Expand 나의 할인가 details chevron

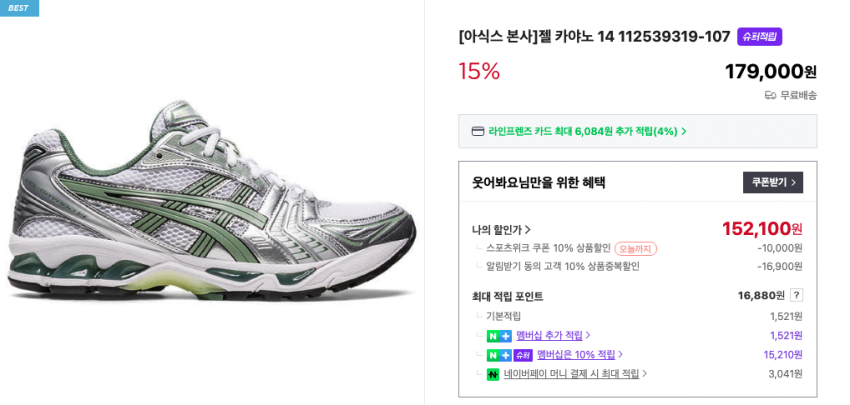(x=528, y=230)
